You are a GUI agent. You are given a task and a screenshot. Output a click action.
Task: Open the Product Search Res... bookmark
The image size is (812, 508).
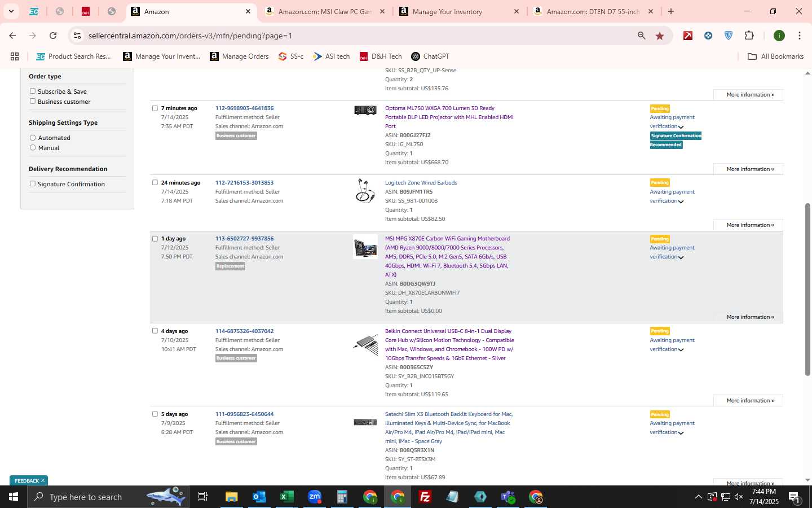[x=73, y=56]
